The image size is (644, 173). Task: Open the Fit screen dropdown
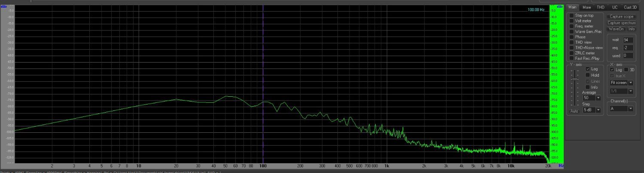pyautogui.click(x=621, y=83)
